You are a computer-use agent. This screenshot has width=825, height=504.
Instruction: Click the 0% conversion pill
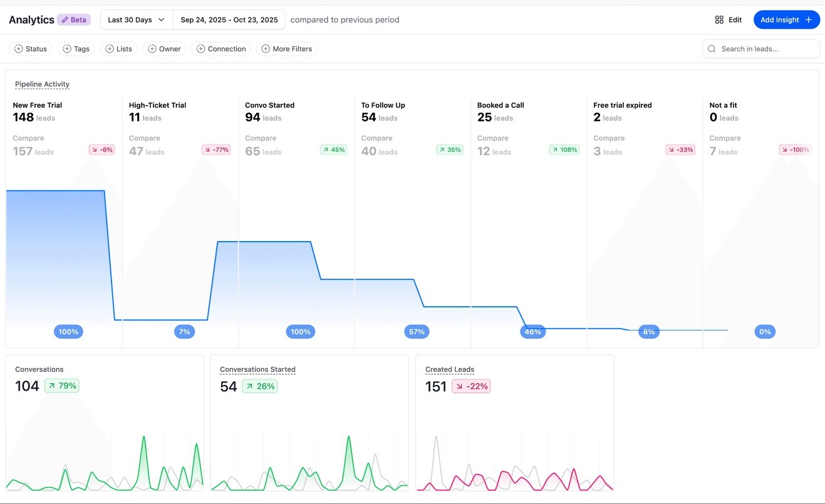(765, 332)
